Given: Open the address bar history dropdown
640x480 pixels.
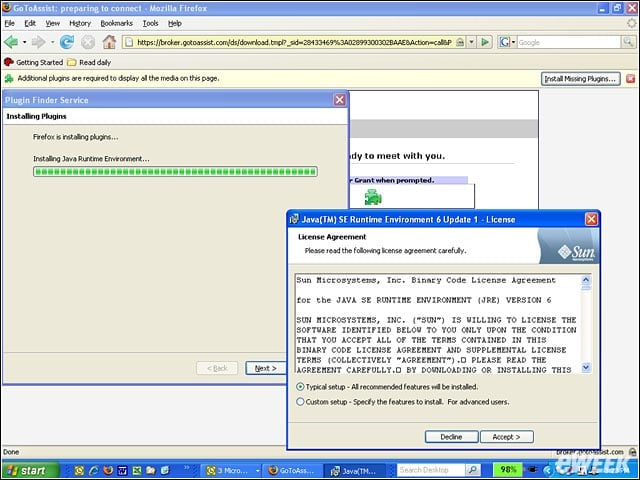Looking at the screenshot, I should tap(472, 42).
